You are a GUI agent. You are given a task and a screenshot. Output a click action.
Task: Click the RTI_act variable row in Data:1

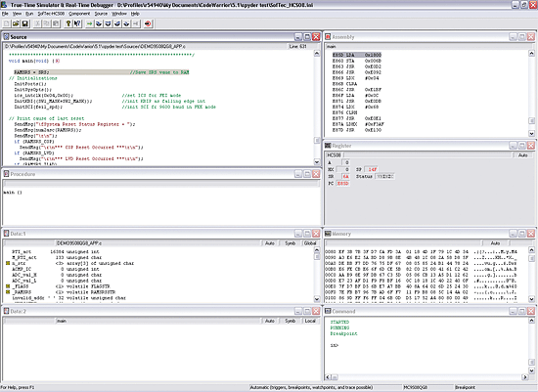[56, 252]
